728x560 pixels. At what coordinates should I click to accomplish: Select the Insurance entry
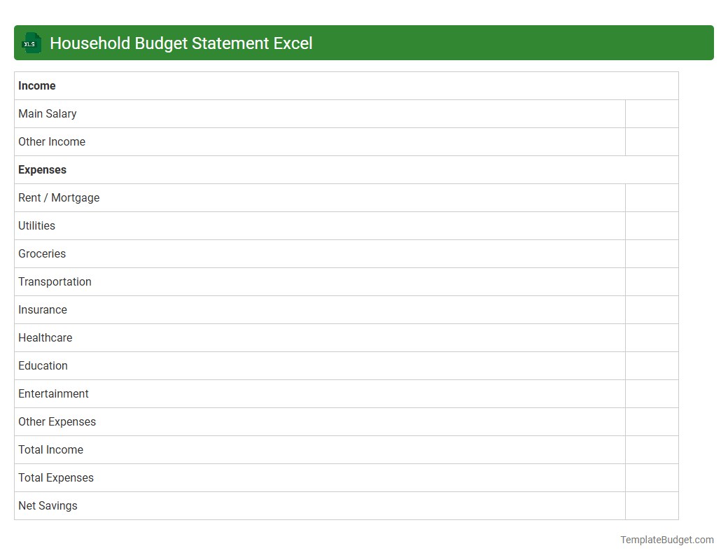click(43, 309)
